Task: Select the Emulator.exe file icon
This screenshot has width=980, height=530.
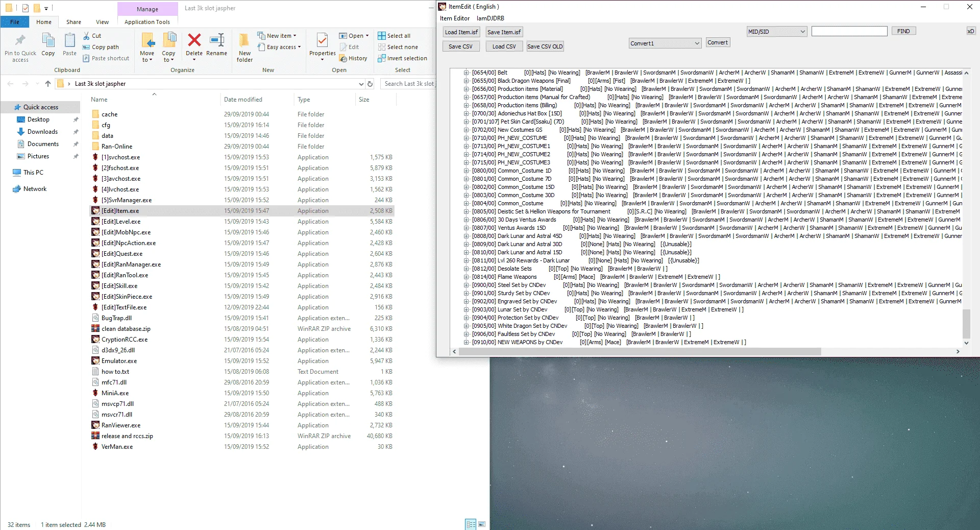Action: point(95,361)
